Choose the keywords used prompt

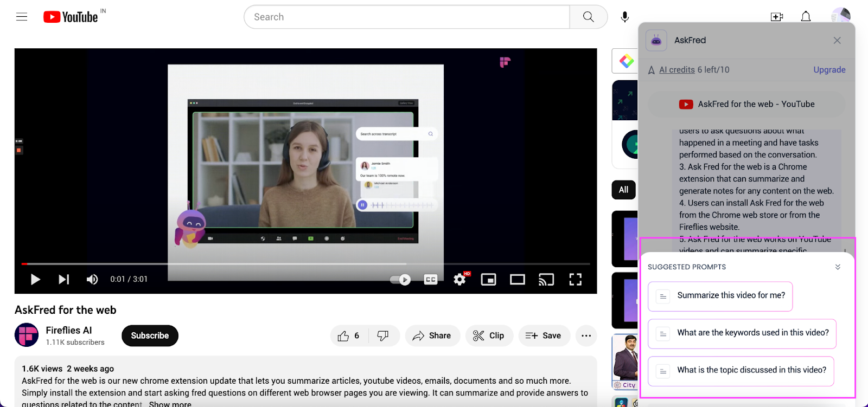(742, 333)
